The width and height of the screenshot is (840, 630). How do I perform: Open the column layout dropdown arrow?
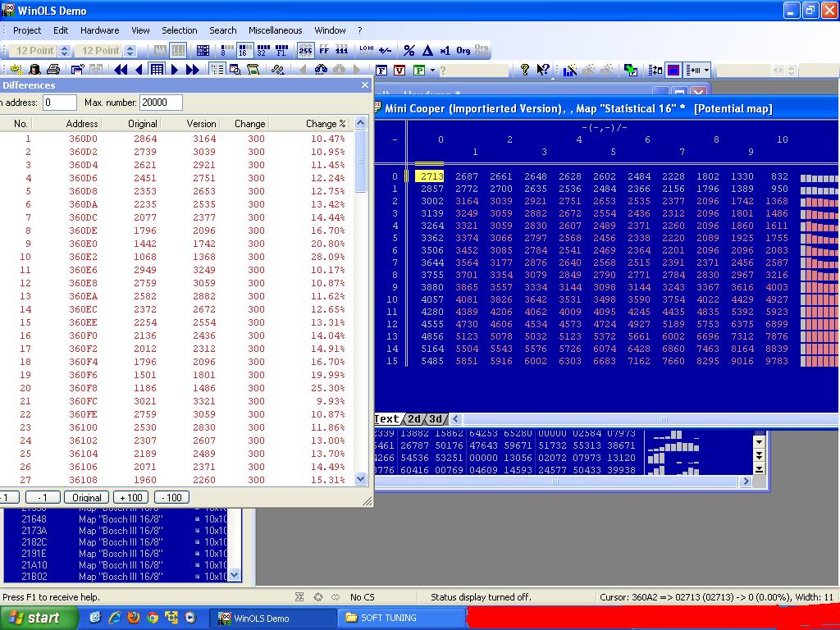coord(707,71)
